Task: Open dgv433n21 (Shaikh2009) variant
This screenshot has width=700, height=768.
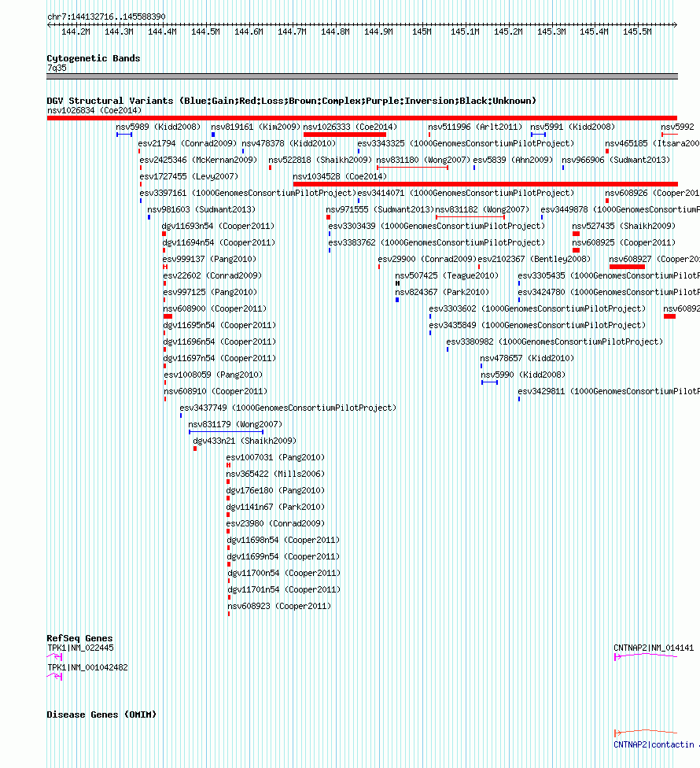Action: click(x=245, y=441)
